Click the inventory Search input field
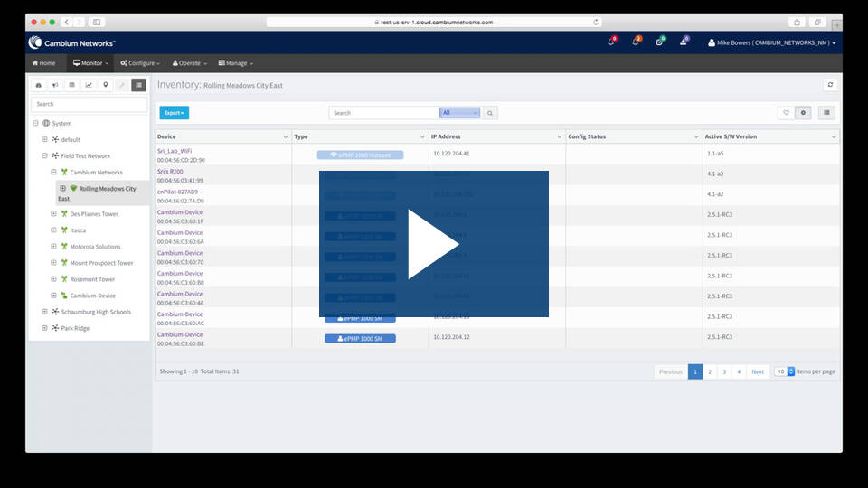 [x=383, y=113]
